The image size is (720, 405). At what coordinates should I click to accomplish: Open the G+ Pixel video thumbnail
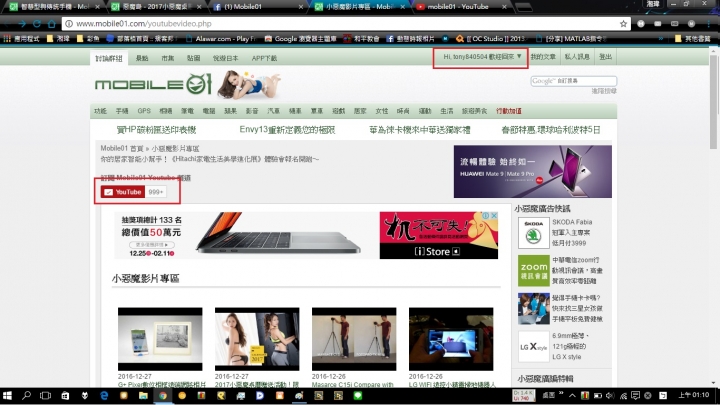coord(160,339)
